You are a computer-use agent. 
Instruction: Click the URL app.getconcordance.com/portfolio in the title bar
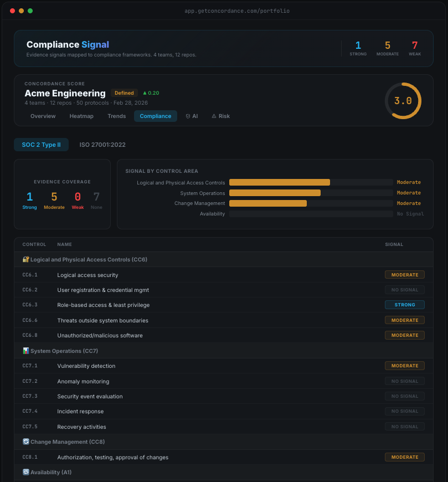(237, 11)
